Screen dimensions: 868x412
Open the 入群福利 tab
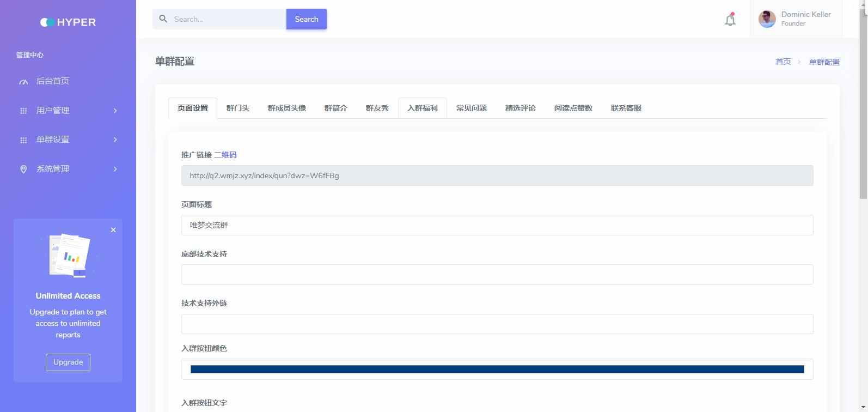(x=423, y=108)
